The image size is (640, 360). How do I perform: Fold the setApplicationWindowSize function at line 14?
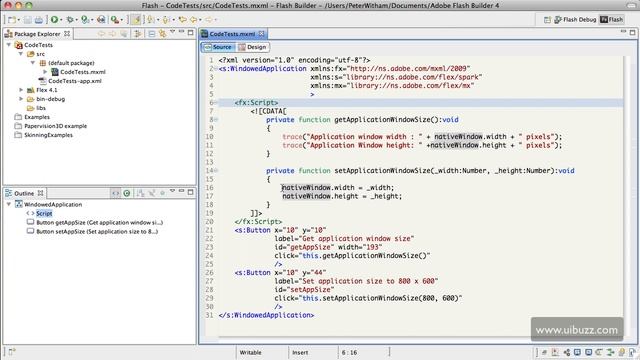pyautogui.click(x=216, y=171)
